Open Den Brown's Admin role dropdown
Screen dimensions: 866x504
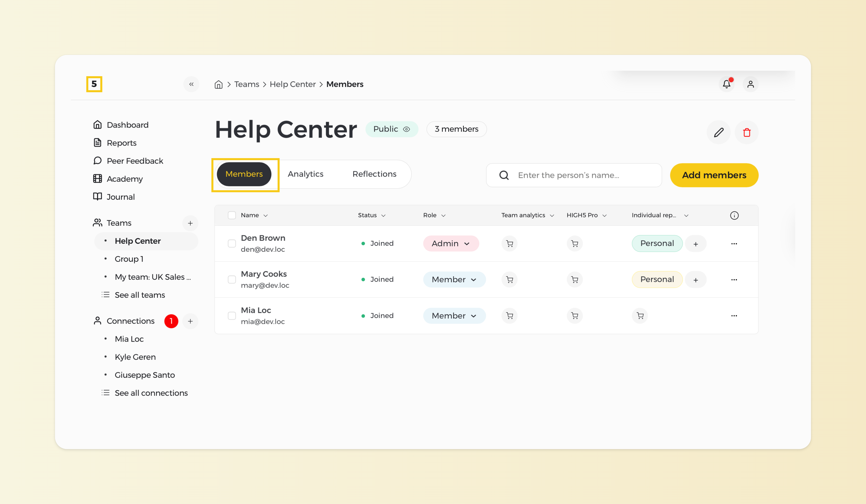pyautogui.click(x=451, y=244)
